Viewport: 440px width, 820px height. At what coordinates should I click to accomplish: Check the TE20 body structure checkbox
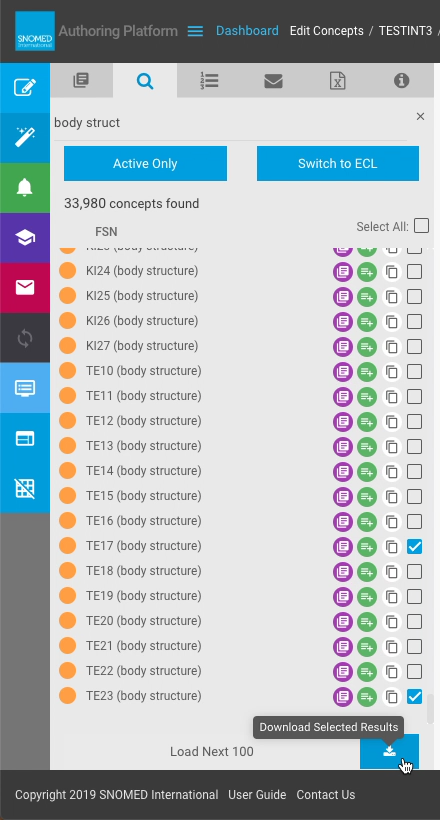point(414,622)
